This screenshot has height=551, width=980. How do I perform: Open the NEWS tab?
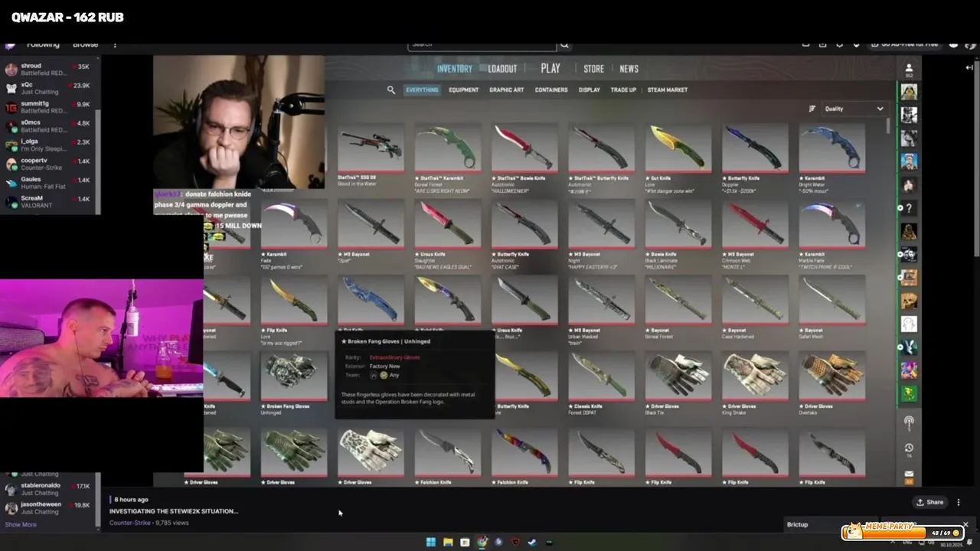tap(629, 69)
